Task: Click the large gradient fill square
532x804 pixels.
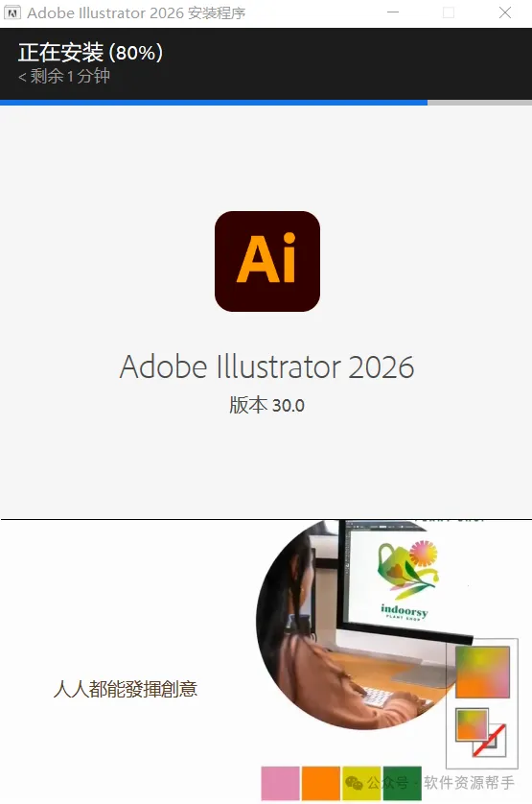Action: point(482,672)
